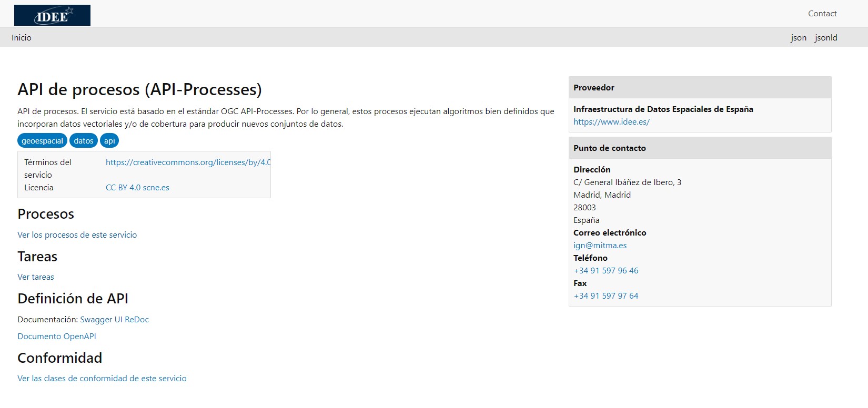Viewport: 868px width, 408px height.
Task: Click the Procesos section heading
Action: (x=46, y=214)
